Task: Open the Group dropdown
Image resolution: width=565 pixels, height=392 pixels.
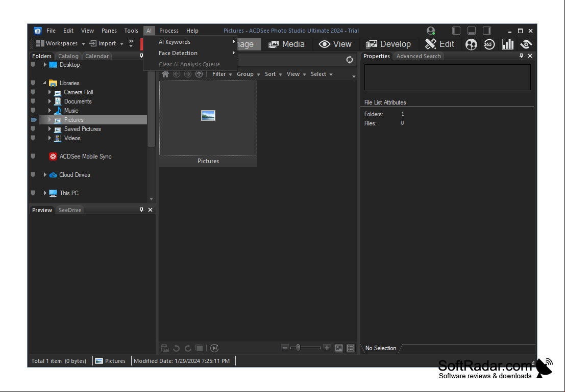Action: point(248,74)
